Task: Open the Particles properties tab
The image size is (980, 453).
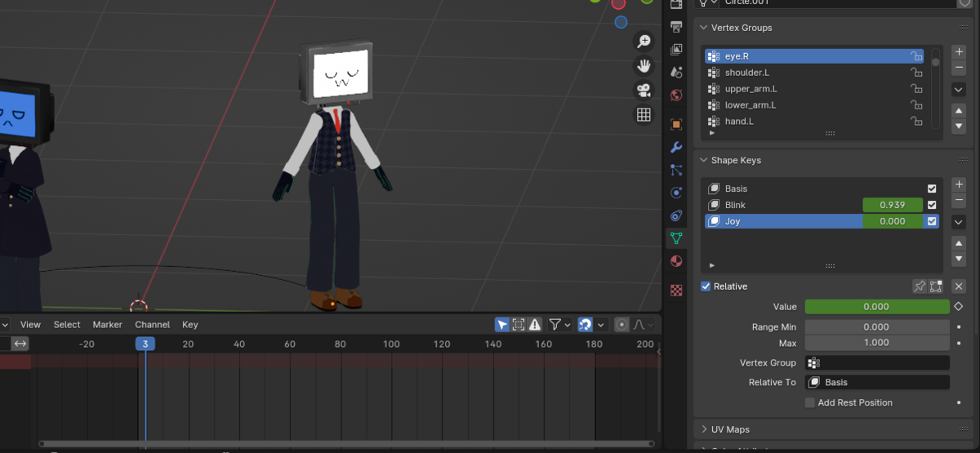Action: (x=676, y=171)
